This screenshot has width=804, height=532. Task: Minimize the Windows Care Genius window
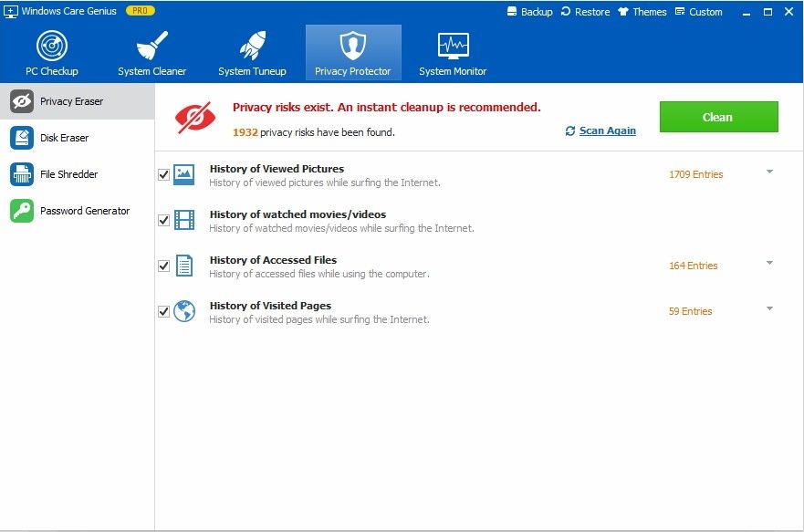click(x=747, y=12)
